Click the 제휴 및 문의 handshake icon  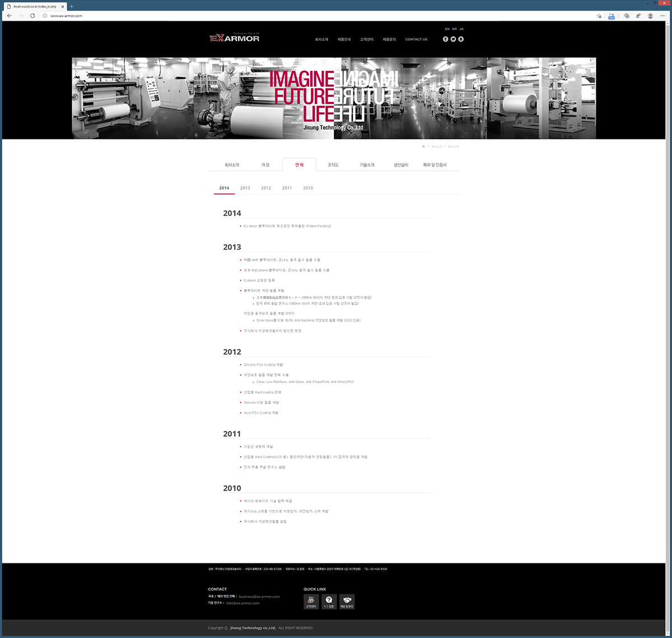(347, 602)
